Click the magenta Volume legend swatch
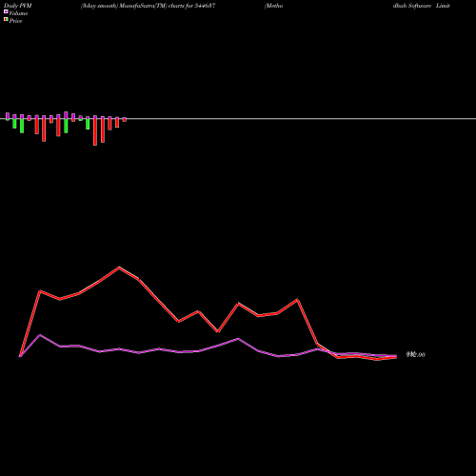Screen dimensions: 476x476 [6, 11]
